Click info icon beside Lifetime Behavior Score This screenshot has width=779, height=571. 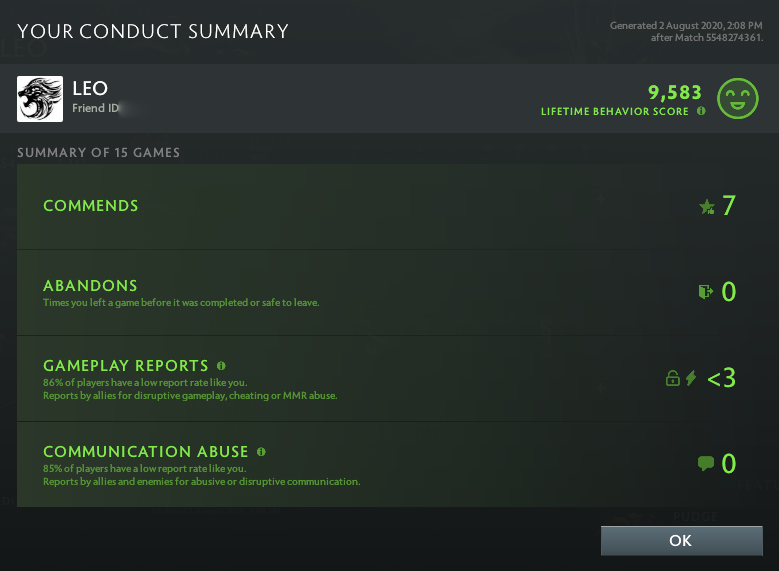[x=701, y=111]
